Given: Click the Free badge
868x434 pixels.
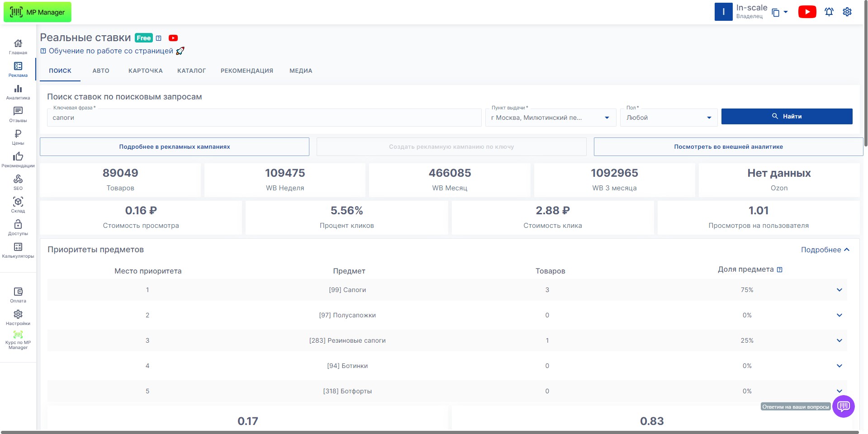Looking at the screenshot, I should tap(144, 38).
